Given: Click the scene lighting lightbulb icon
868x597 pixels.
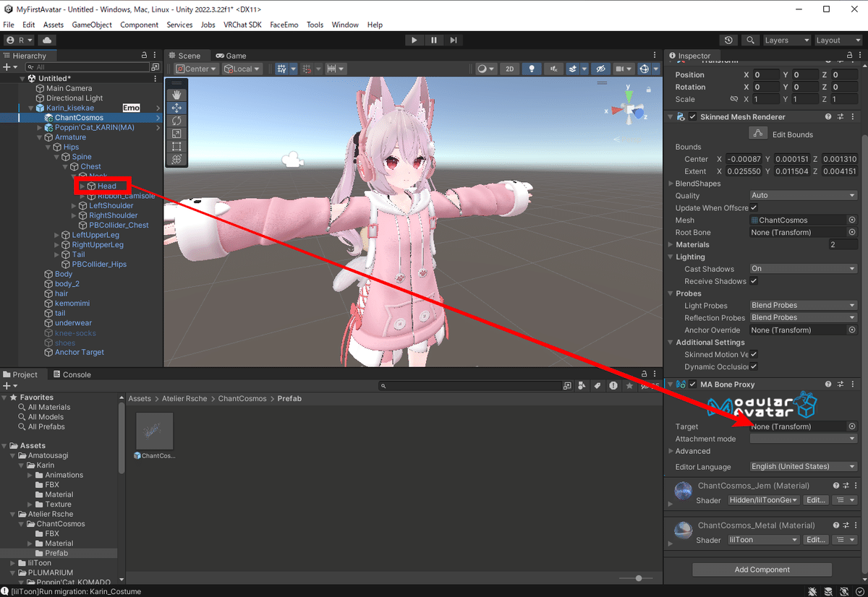Looking at the screenshot, I should 532,69.
